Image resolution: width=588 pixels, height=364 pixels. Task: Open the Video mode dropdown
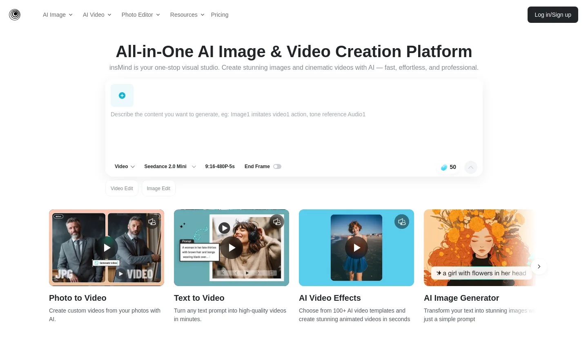click(x=125, y=166)
